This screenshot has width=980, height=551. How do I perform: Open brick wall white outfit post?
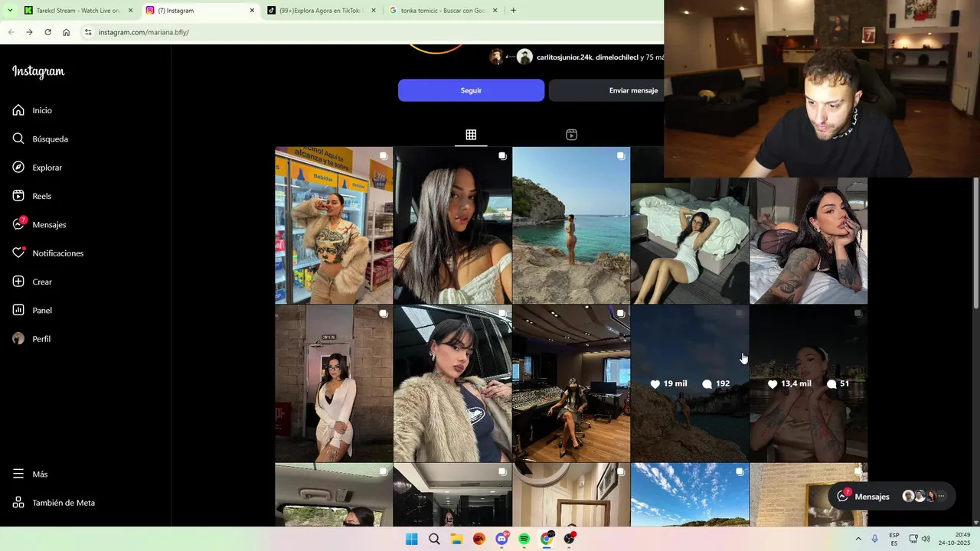334,383
